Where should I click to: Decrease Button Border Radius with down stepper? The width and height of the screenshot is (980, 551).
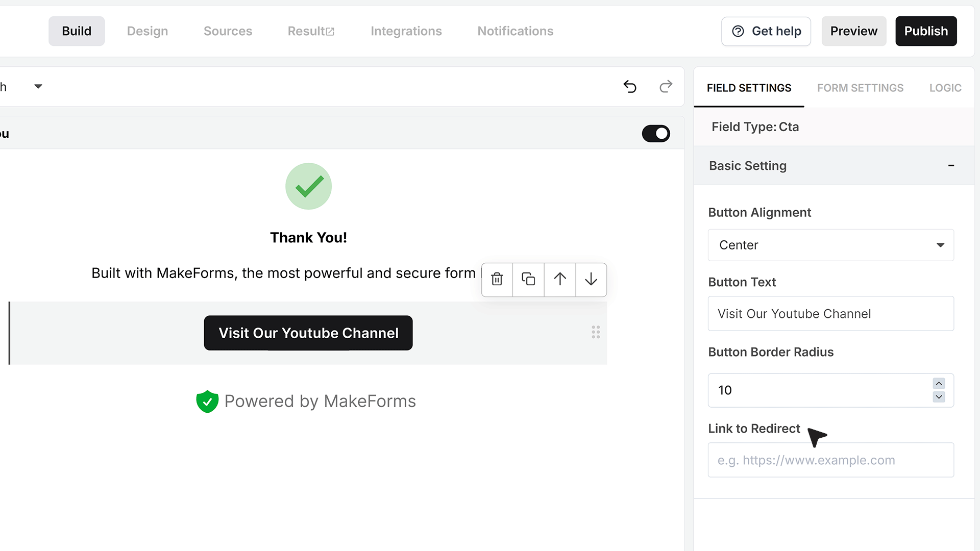pyautogui.click(x=939, y=397)
